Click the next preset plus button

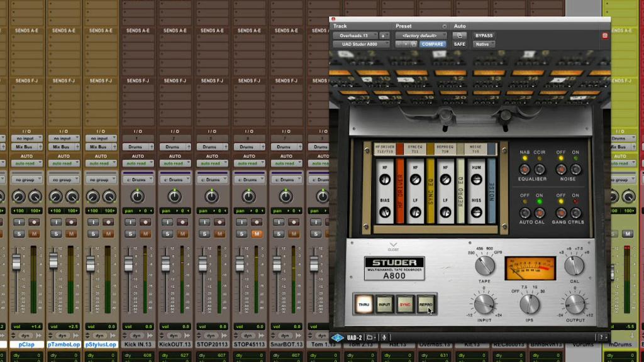tap(406, 44)
